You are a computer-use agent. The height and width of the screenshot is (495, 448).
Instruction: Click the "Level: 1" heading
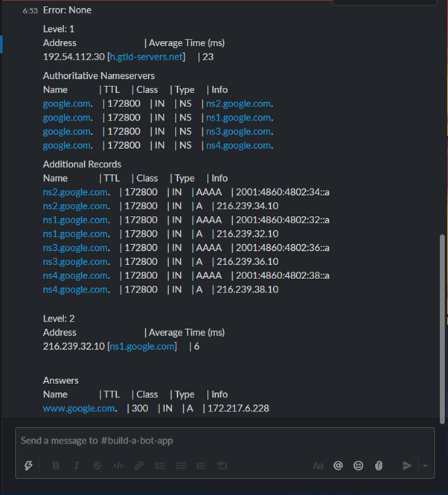[x=59, y=29]
